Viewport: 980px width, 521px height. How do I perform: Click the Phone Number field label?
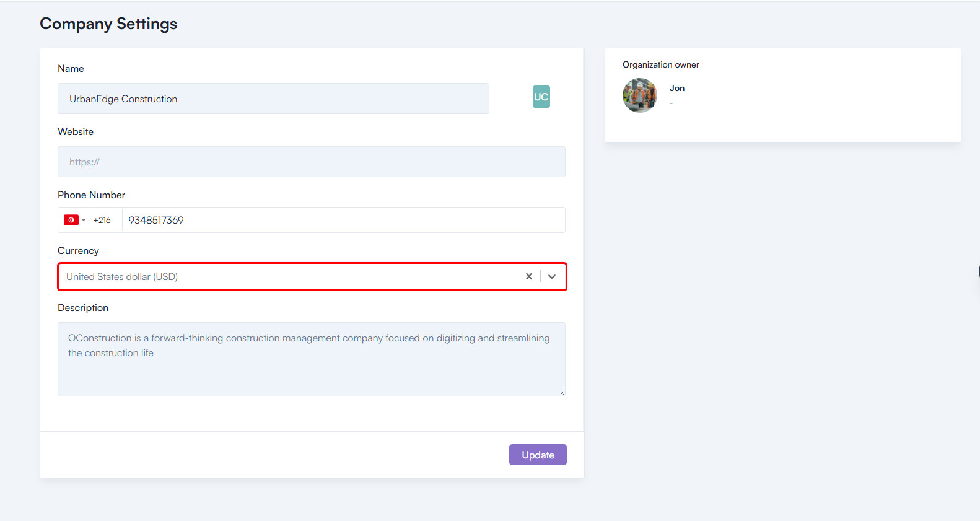pos(91,195)
